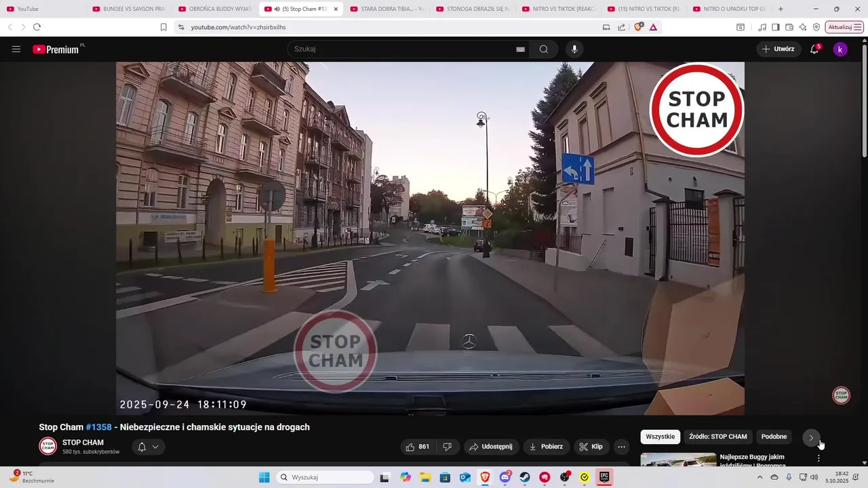Open the tab search icon in toolbar
Viewport: 868px width, 488px height.
point(741,27)
